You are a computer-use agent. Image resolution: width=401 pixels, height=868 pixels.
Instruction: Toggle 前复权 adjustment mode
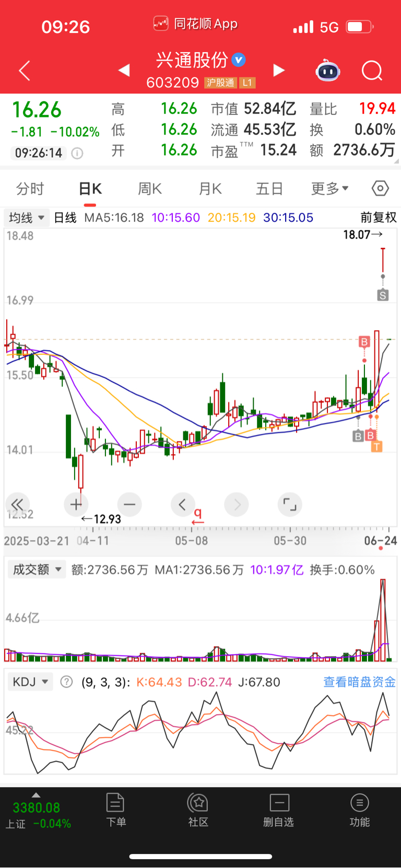tap(379, 217)
